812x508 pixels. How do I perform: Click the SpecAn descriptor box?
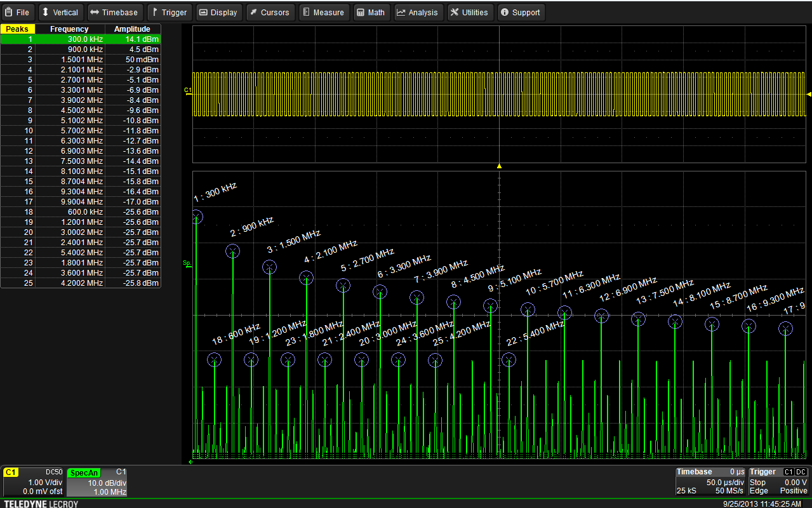[x=98, y=482]
